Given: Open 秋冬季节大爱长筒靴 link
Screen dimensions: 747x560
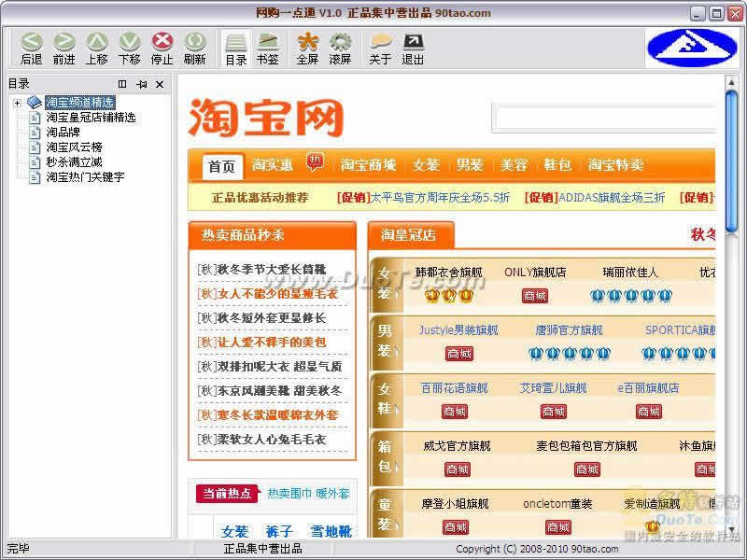Looking at the screenshot, I should [x=272, y=270].
